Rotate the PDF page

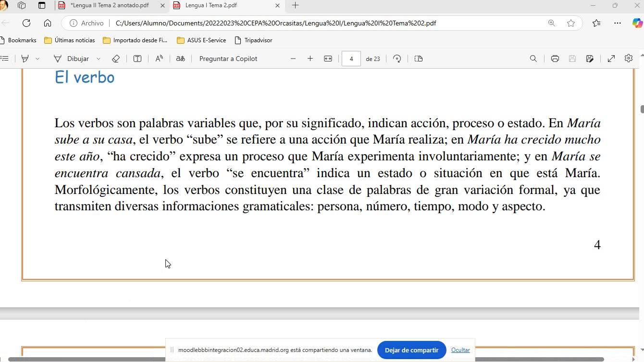[x=397, y=59]
